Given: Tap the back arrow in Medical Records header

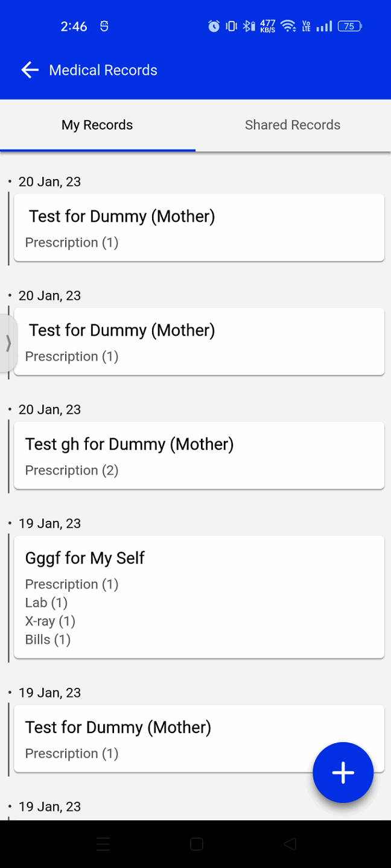Looking at the screenshot, I should click(30, 70).
